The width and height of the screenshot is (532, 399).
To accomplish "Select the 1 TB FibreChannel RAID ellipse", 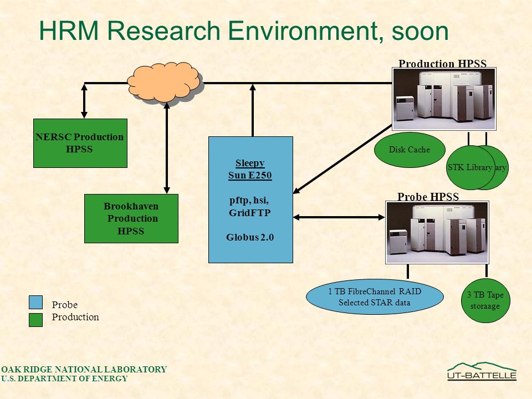I will point(375,297).
